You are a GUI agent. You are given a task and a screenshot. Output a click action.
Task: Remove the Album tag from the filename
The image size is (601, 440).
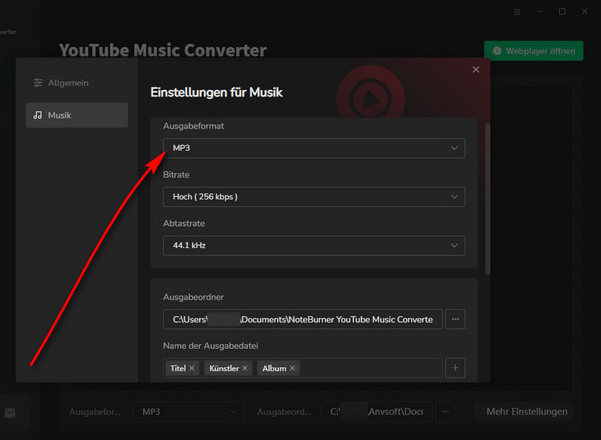292,368
